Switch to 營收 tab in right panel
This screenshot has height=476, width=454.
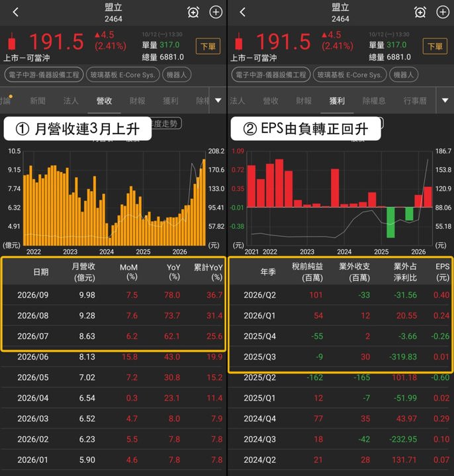[x=271, y=100]
